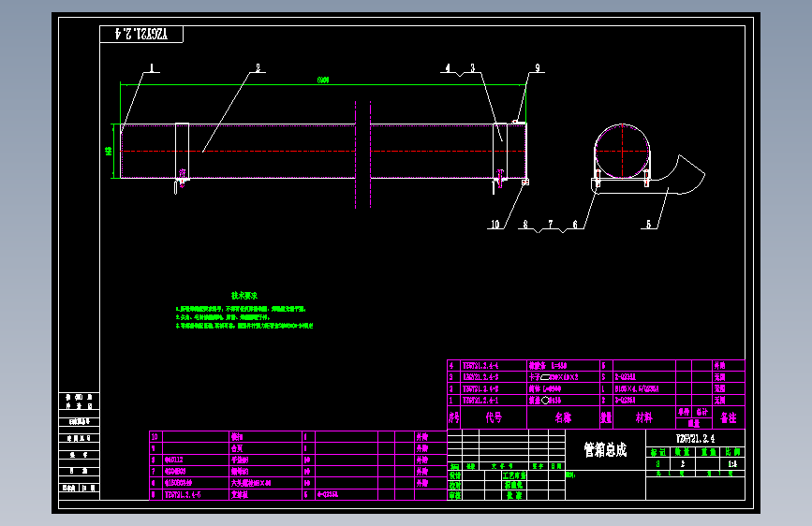
Task: Click the 备注 column header
Action: [x=729, y=417]
